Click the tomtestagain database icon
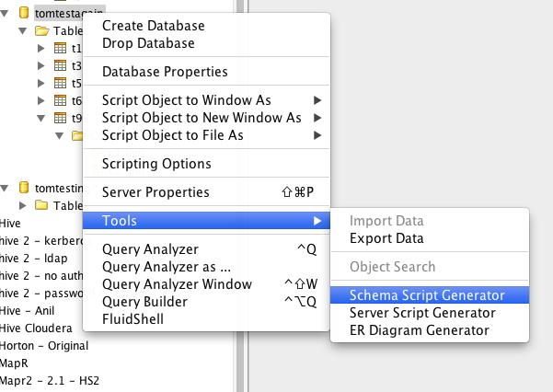553x392 pixels. pos(24,14)
